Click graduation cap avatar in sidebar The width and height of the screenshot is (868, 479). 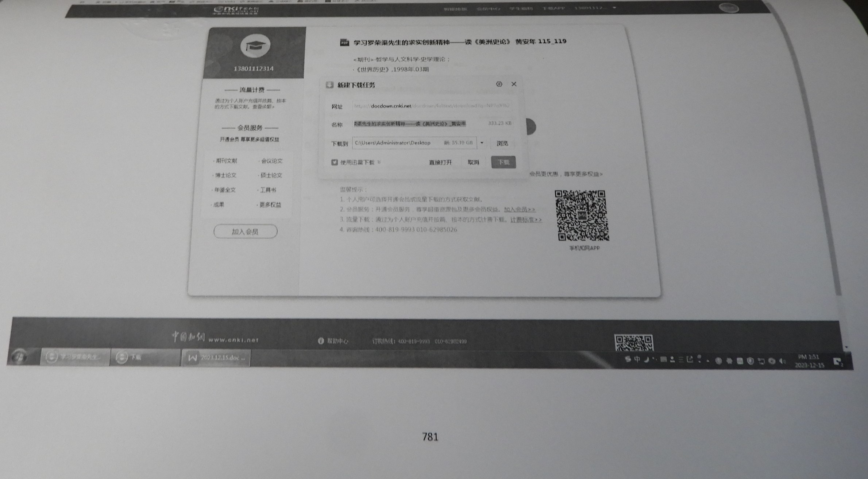255,46
